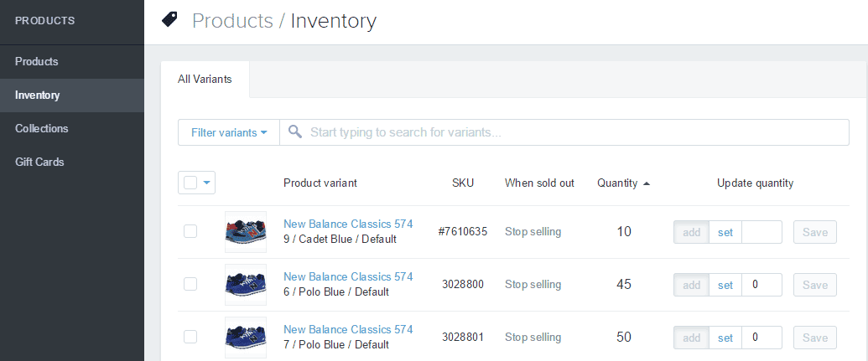This screenshot has width=868, height=361.
Task: Click quantity input for SKU 3028801
Action: [761, 338]
